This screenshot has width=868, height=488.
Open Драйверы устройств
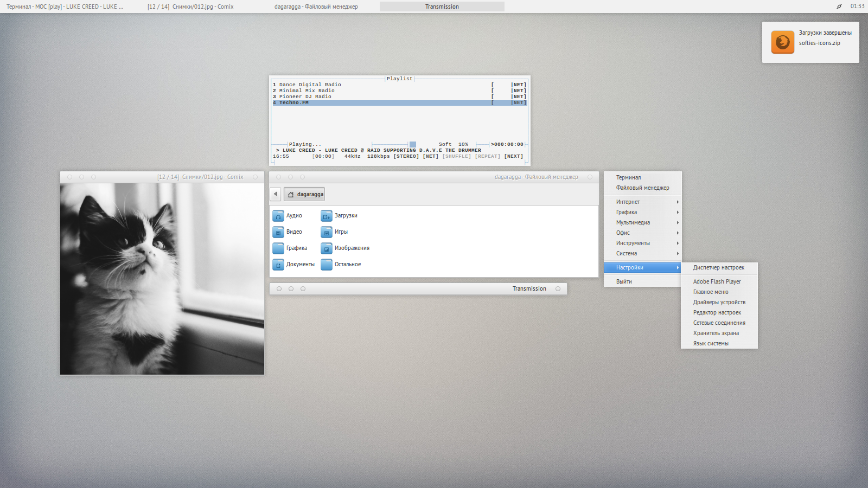click(719, 303)
